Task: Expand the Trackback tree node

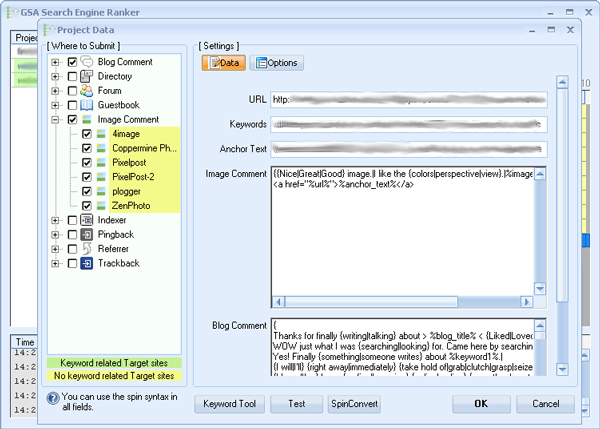Action: (55, 263)
